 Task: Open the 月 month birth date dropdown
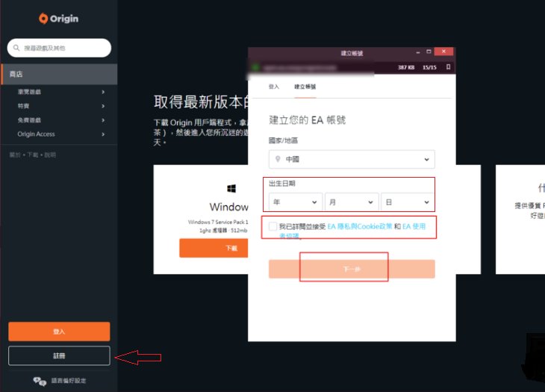tap(352, 202)
